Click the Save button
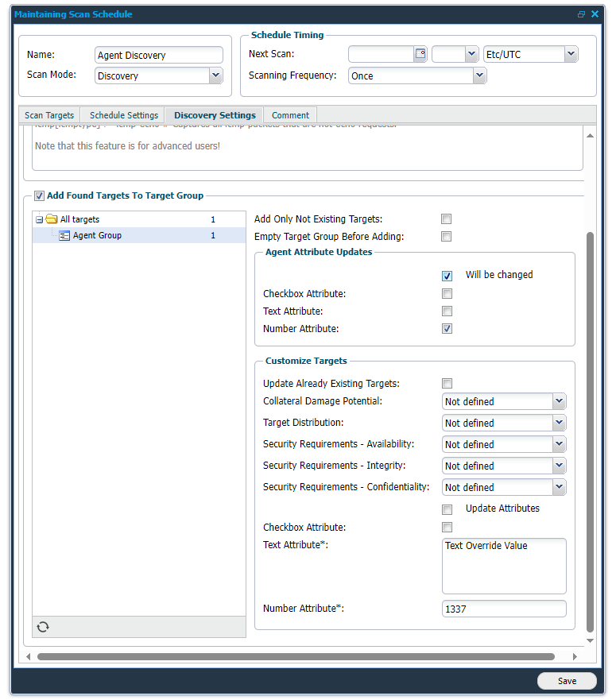The width and height of the screenshot is (616, 700). click(x=567, y=681)
